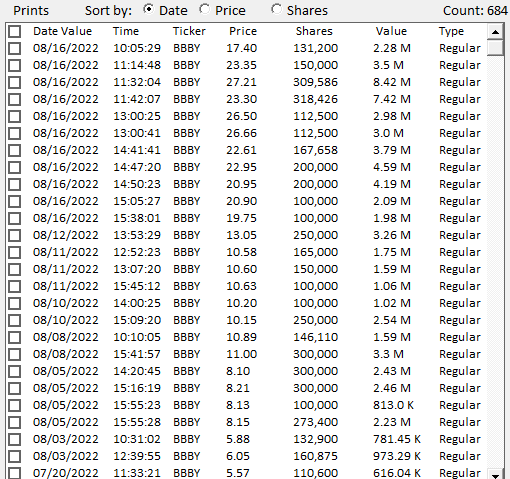Click the 781.45 K value cell
This screenshot has height=479, width=510.
pos(397,439)
